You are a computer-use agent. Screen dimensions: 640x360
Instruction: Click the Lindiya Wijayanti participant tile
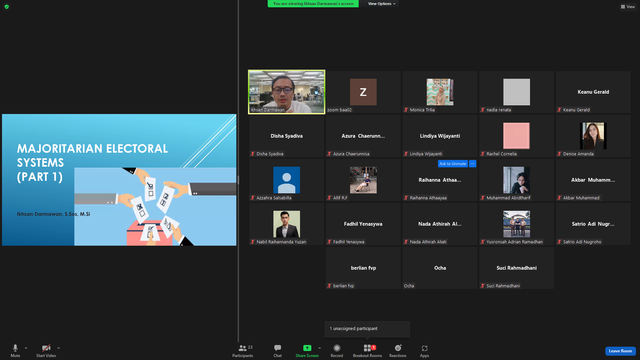440,136
